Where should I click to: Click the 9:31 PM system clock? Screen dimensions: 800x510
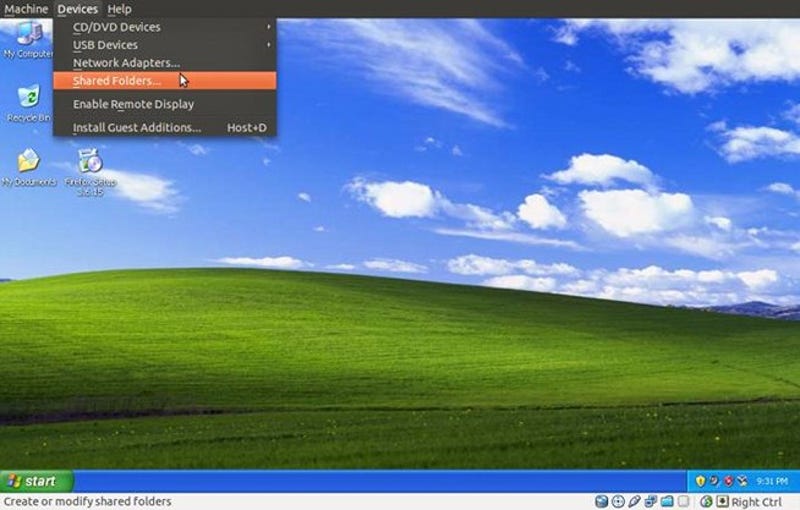point(771,481)
